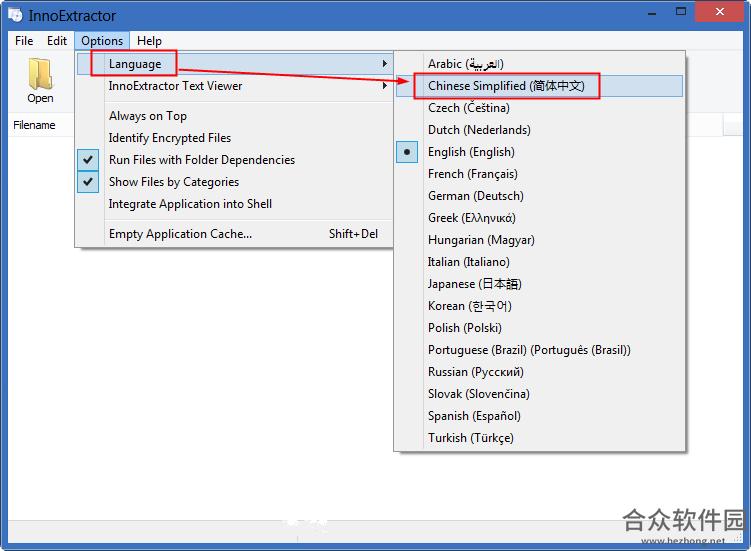Uncheck Run Files with Folder Dependencies
The width and height of the screenshot is (751, 551).
click(235, 160)
